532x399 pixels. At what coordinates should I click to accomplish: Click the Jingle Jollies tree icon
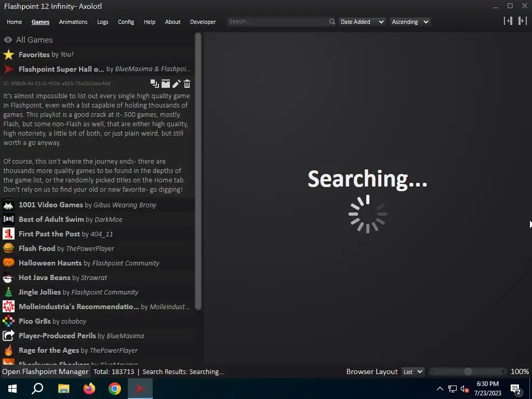point(8,292)
